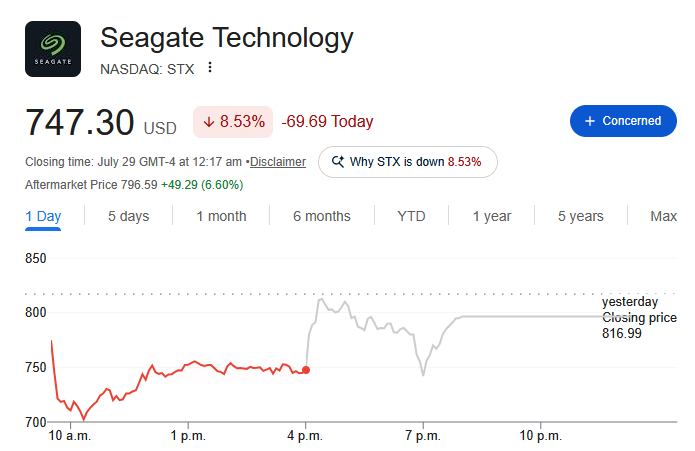Select the 1 year tab
Viewport: 695px width, 451px height.
(x=492, y=216)
